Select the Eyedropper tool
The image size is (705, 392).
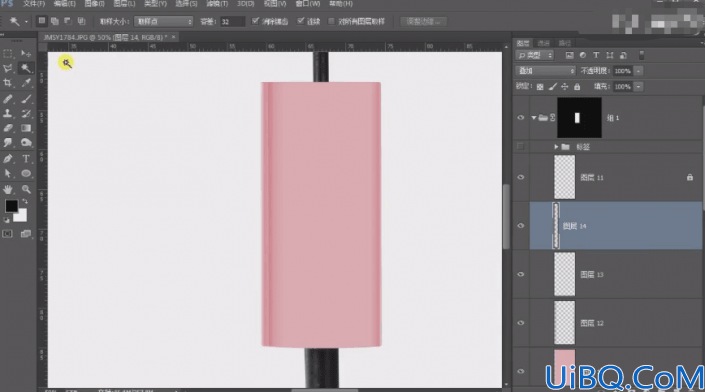pos(26,83)
